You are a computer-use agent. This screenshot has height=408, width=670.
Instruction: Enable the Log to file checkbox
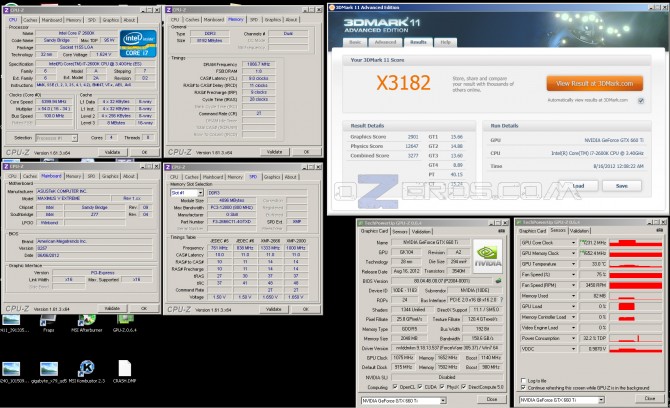[523, 380]
